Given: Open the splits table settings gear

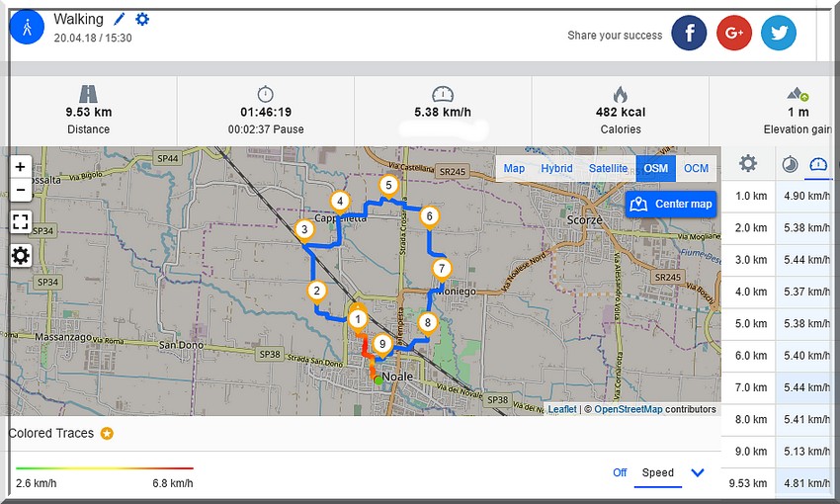Looking at the screenshot, I should 748,164.
